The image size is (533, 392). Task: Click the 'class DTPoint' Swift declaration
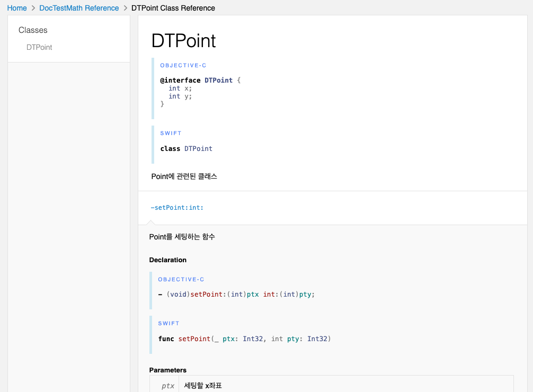186,148
